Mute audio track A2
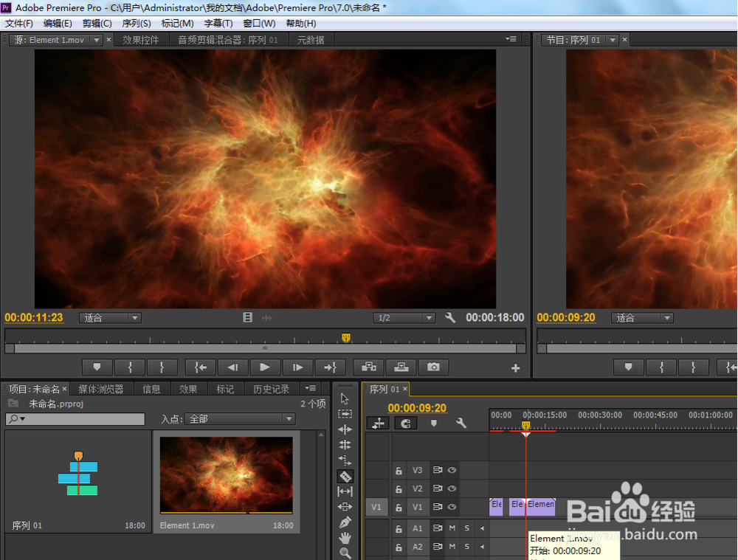The height and width of the screenshot is (560, 738). 452,547
